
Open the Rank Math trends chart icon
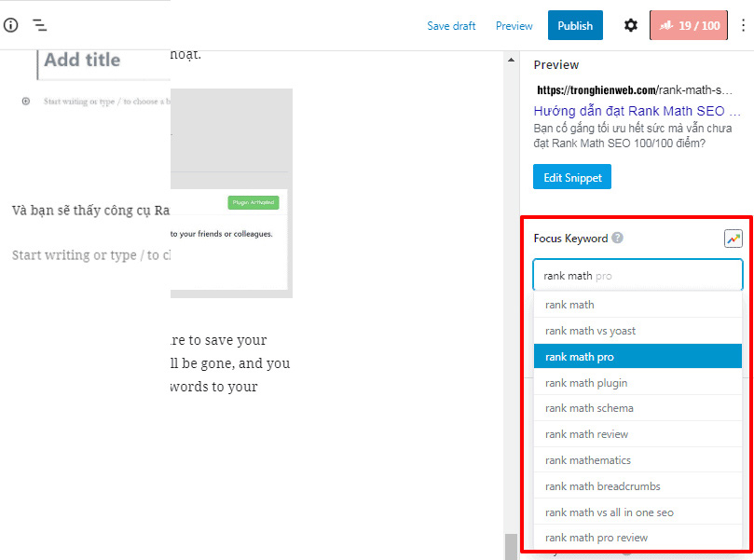point(733,239)
